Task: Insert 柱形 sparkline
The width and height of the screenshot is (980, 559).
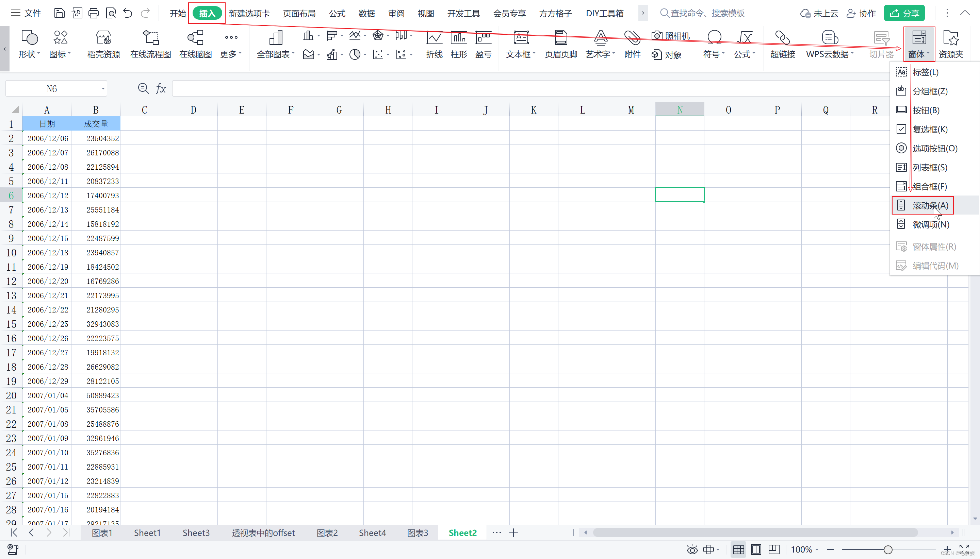Action: click(x=459, y=45)
